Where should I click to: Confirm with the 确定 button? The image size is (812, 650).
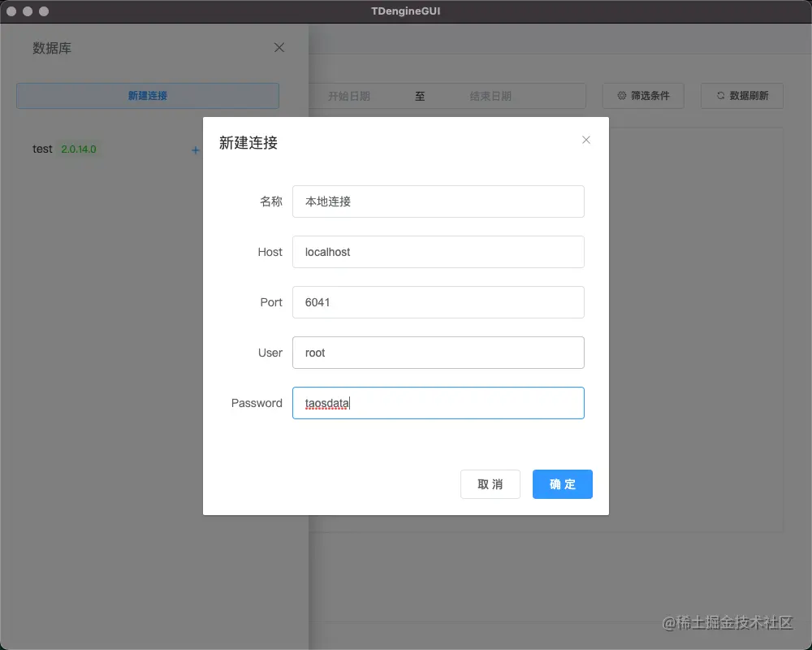pyautogui.click(x=563, y=484)
